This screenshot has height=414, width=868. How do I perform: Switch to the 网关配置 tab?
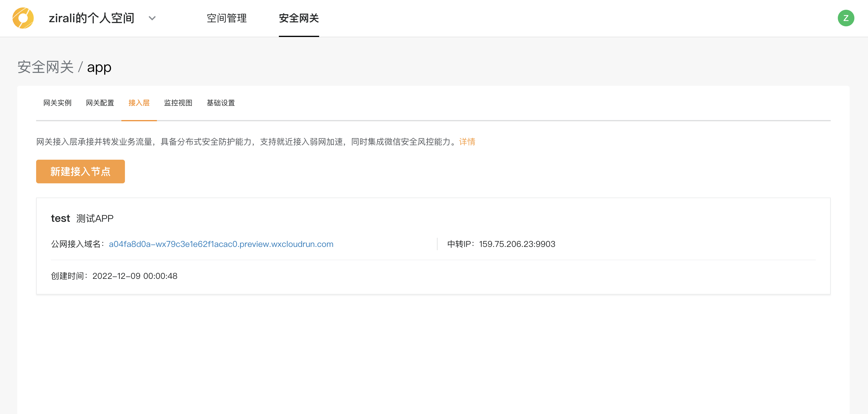(100, 103)
